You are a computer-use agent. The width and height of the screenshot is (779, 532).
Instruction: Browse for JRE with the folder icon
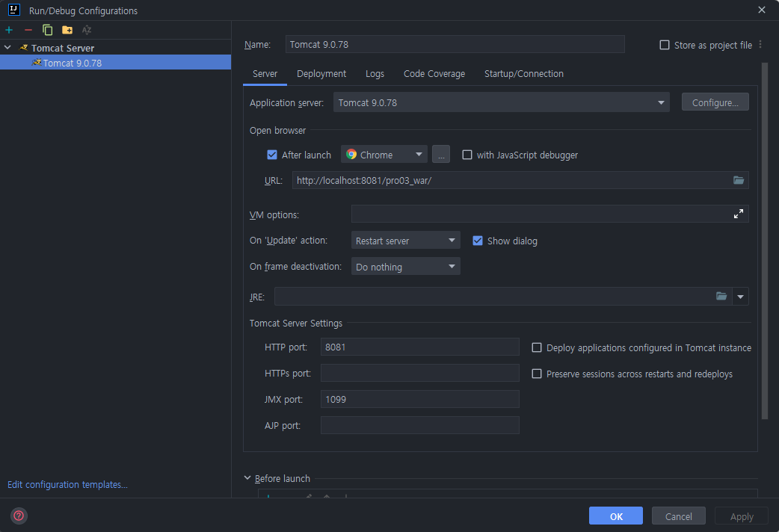[721, 296]
